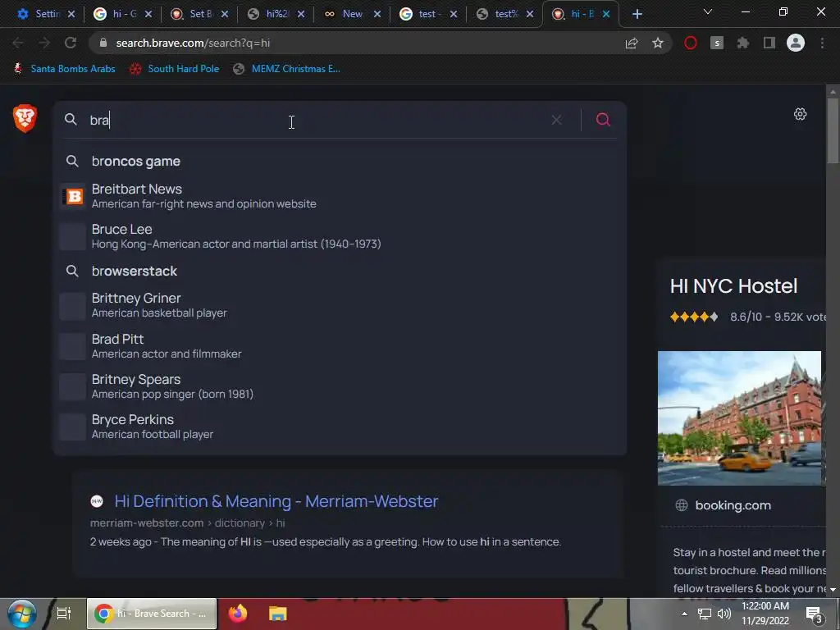Click the volume speaker tray icon
The height and width of the screenshot is (630, 840).
(724, 614)
